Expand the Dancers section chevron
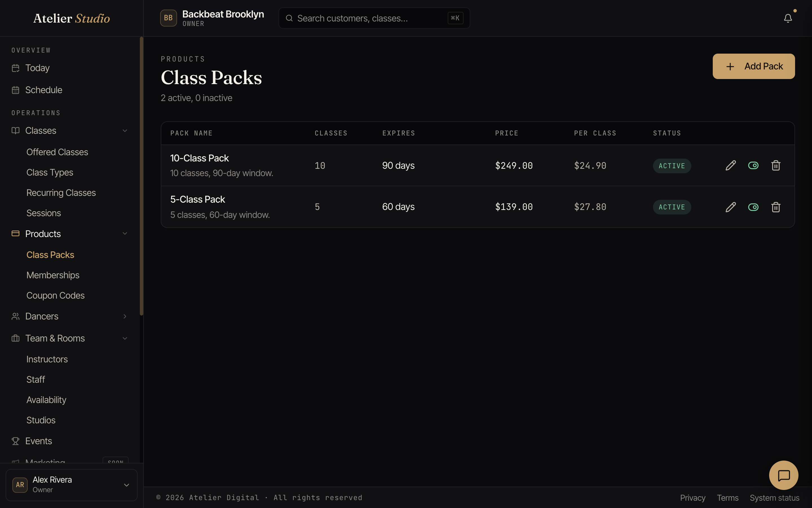Viewport: 812px width, 508px height. click(x=125, y=316)
